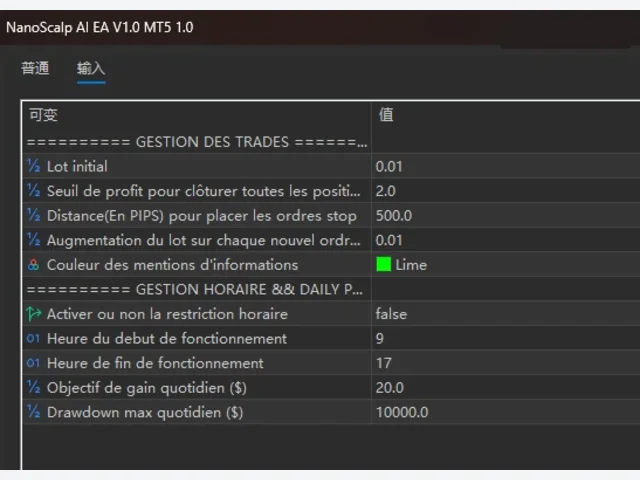Viewport: 640px width, 480px height.
Task: Select the 输入 tab
Action: (91, 68)
